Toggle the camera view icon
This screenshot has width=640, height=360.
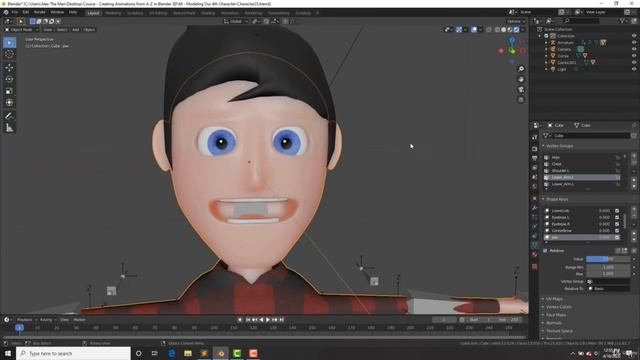[x=521, y=89]
